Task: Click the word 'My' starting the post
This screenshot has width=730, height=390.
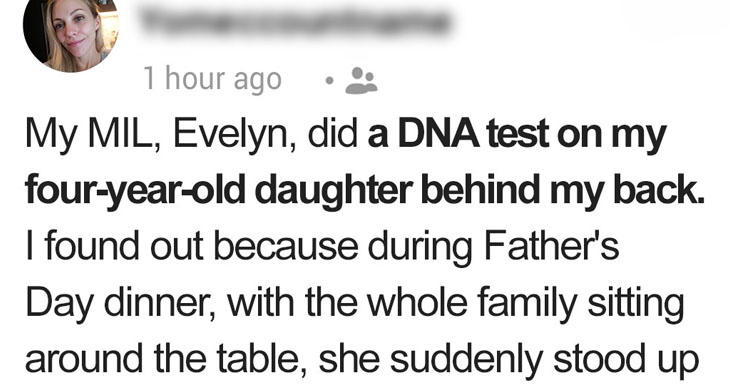Action: [50, 135]
